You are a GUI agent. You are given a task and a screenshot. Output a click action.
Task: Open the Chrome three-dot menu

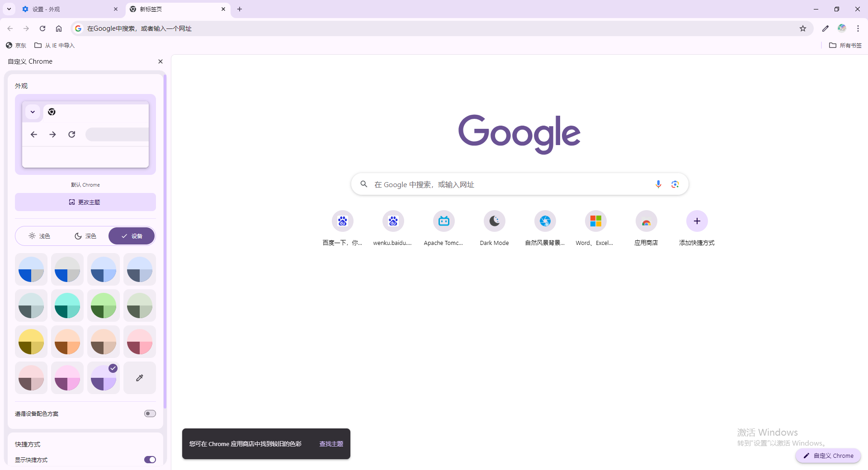click(858, 28)
